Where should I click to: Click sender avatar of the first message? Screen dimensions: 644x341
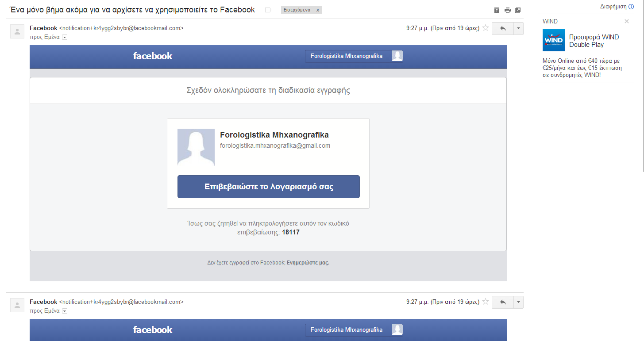pyautogui.click(x=17, y=31)
